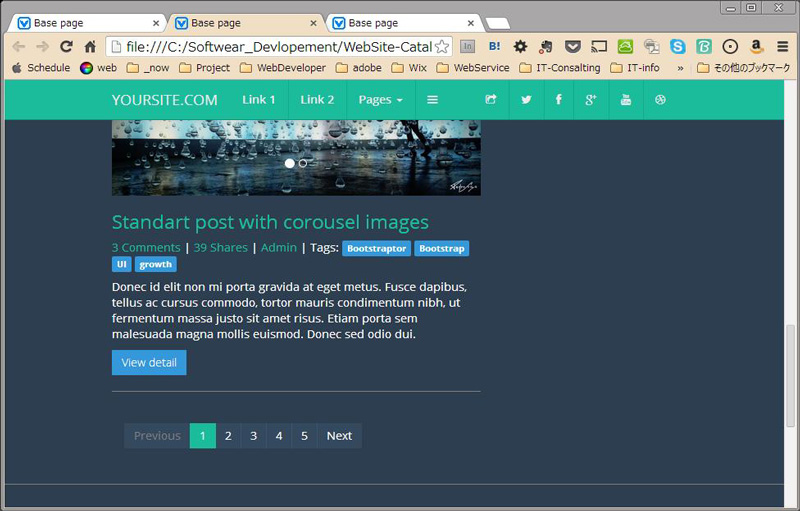The height and width of the screenshot is (511, 800).
Task: Open the "Standart post with corousel images" title
Action: pos(270,222)
